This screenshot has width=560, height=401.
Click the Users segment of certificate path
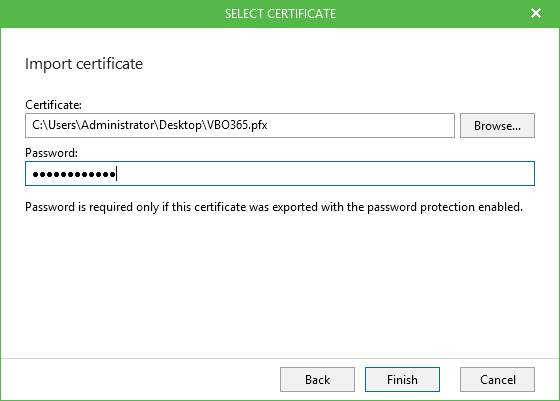pos(62,125)
